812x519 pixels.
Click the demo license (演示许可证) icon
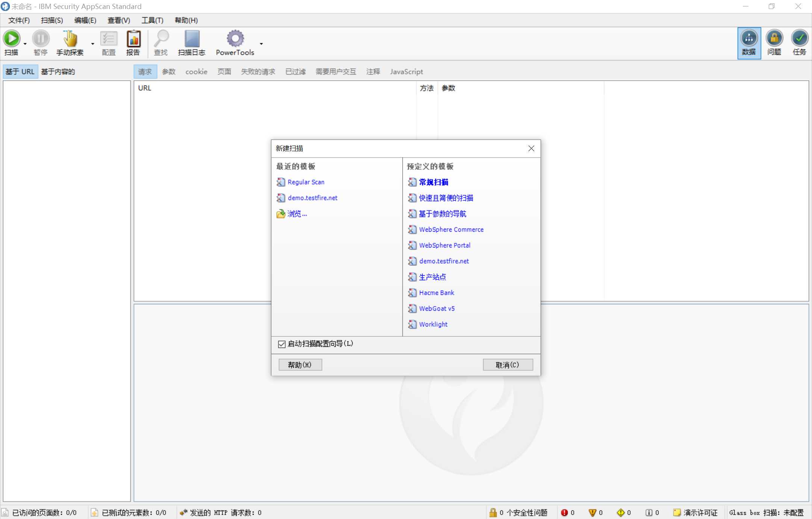pyautogui.click(x=677, y=513)
